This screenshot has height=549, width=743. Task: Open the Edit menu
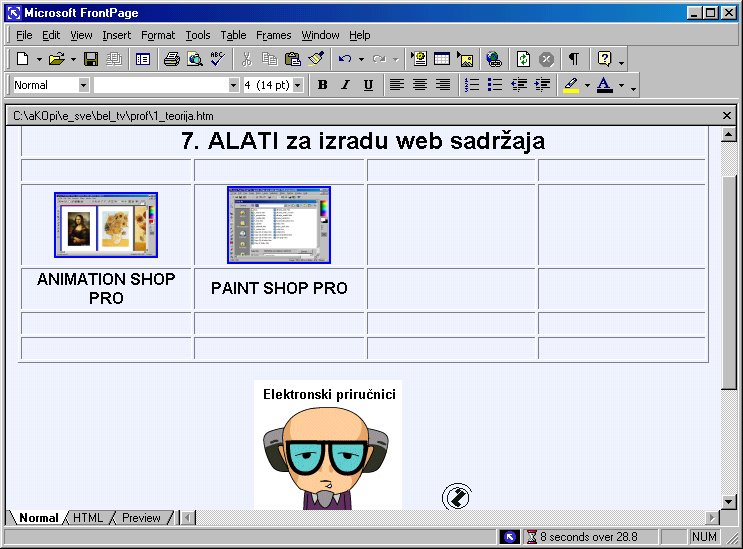pos(51,35)
